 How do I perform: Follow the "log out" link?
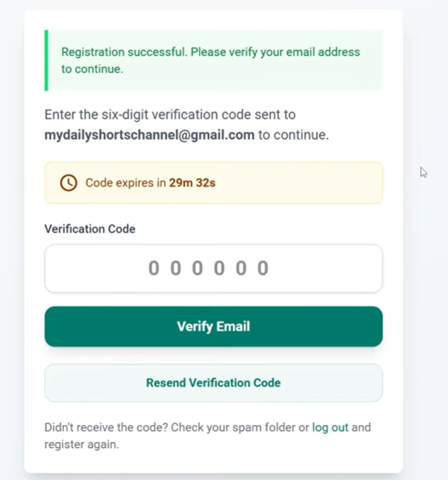(330, 427)
